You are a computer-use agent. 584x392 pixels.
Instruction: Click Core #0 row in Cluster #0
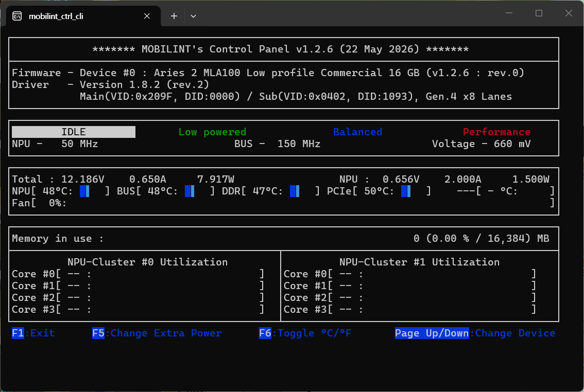click(138, 274)
